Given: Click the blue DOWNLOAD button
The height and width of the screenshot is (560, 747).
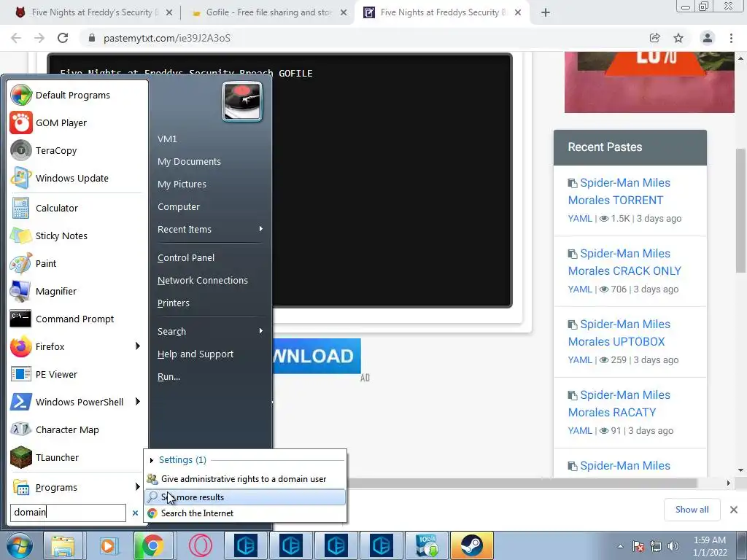Looking at the screenshot, I should (x=317, y=356).
